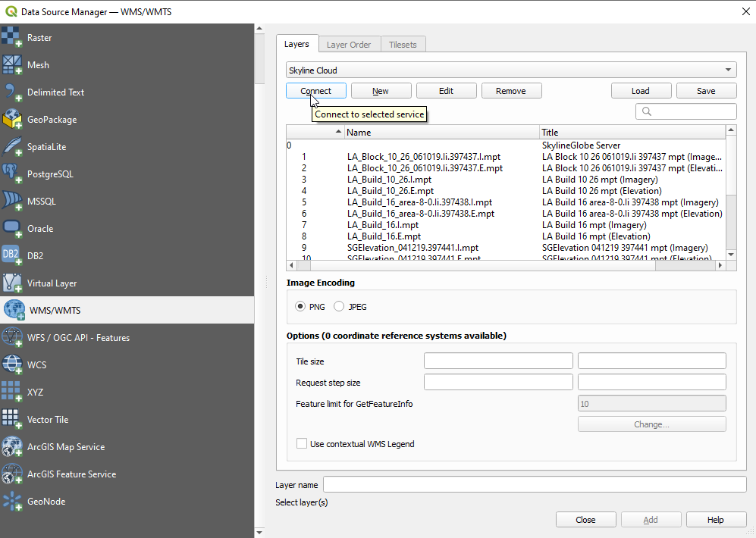
Task: Click the Name column header
Action: coord(441,132)
